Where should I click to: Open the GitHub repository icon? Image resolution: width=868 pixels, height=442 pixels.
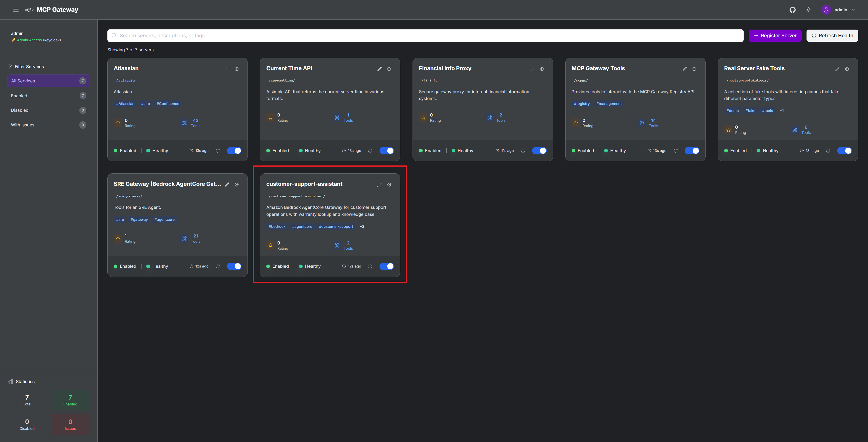[793, 10]
